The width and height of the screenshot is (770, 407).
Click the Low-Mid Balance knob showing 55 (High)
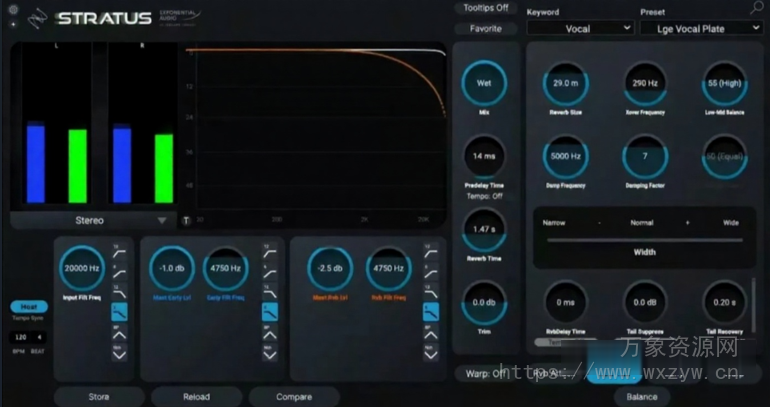724,83
